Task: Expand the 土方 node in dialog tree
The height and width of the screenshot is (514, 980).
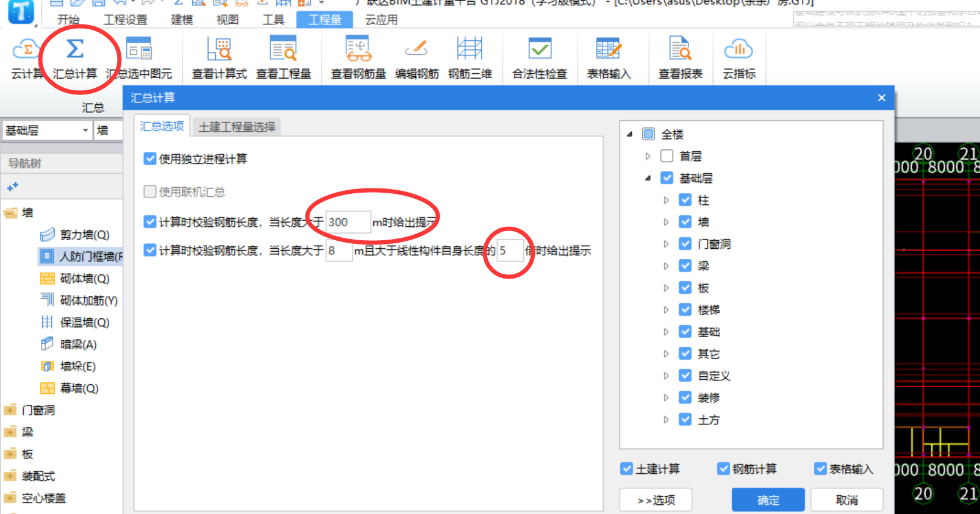Action: [666, 419]
